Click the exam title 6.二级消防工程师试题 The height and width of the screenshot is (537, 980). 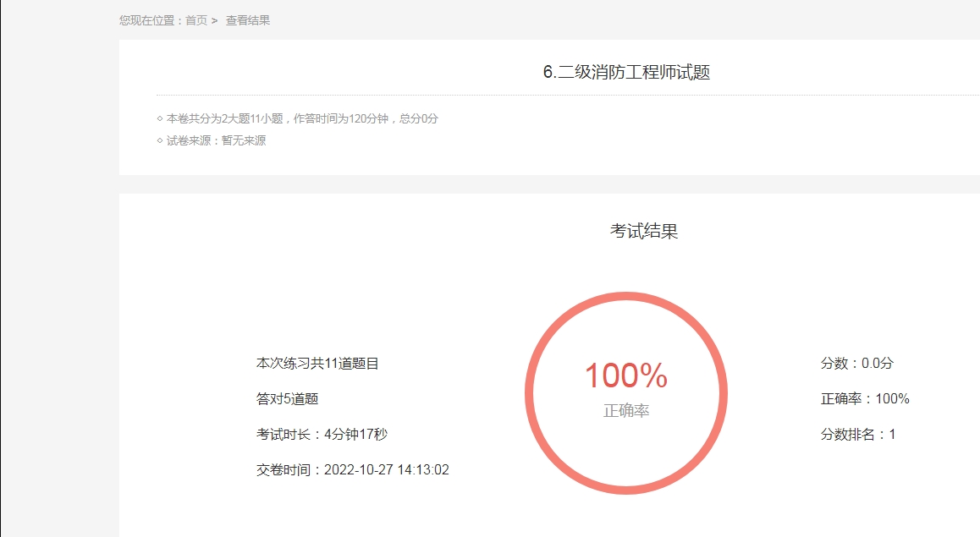626,73
